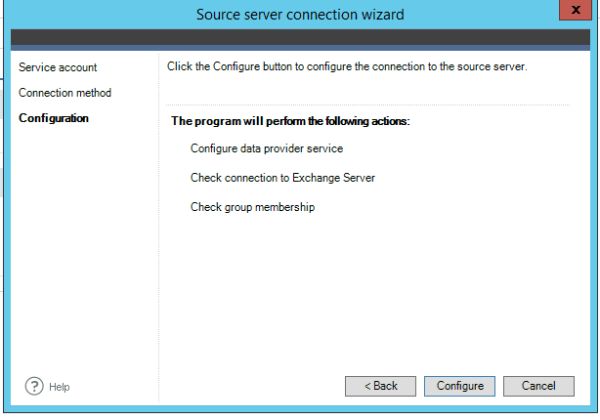Select Check connection to Exchange Server line
The height and width of the screenshot is (420, 600).
point(283,178)
